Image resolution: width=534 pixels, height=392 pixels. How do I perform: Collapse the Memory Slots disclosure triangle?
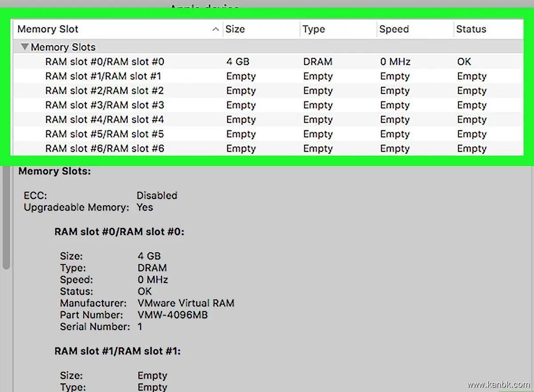point(25,47)
